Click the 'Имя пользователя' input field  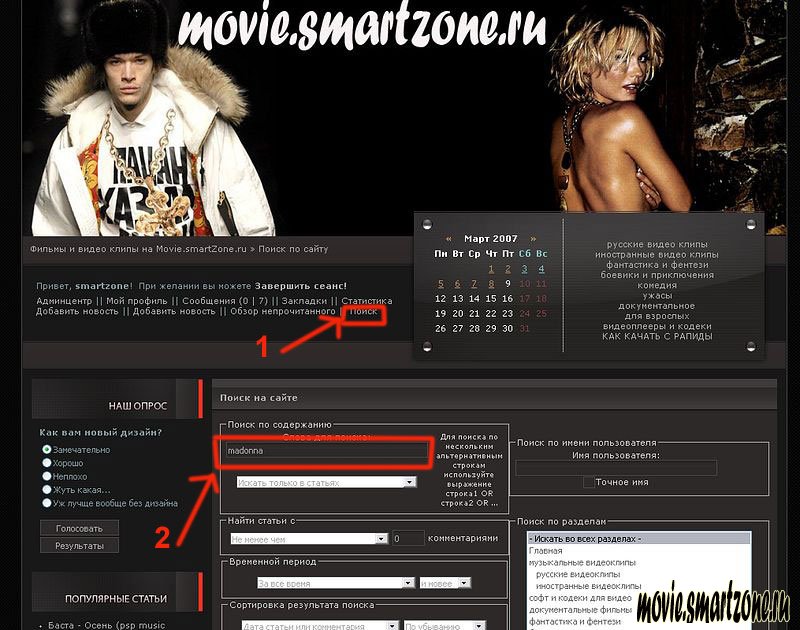pyautogui.click(x=616, y=468)
